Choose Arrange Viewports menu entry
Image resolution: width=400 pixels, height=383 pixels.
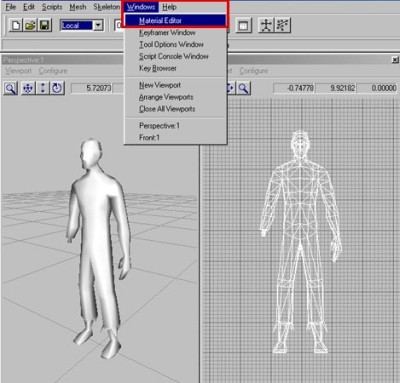pyautogui.click(x=175, y=97)
